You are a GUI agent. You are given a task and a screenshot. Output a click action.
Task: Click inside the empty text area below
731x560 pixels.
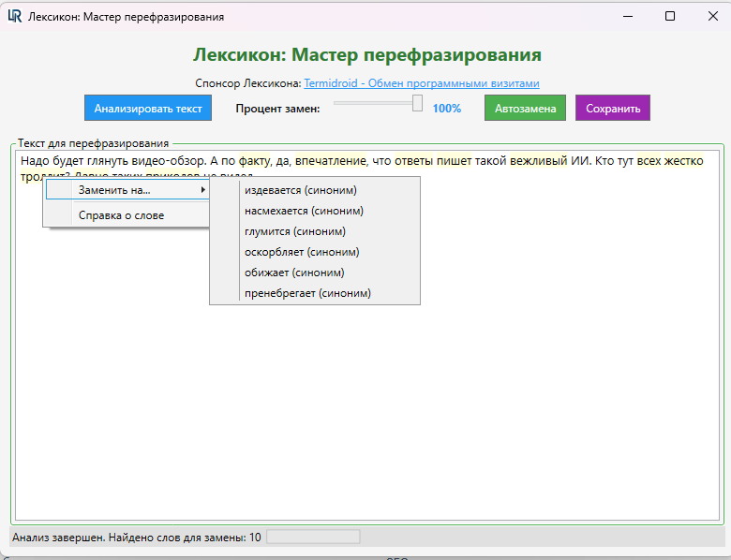point(365,412)
